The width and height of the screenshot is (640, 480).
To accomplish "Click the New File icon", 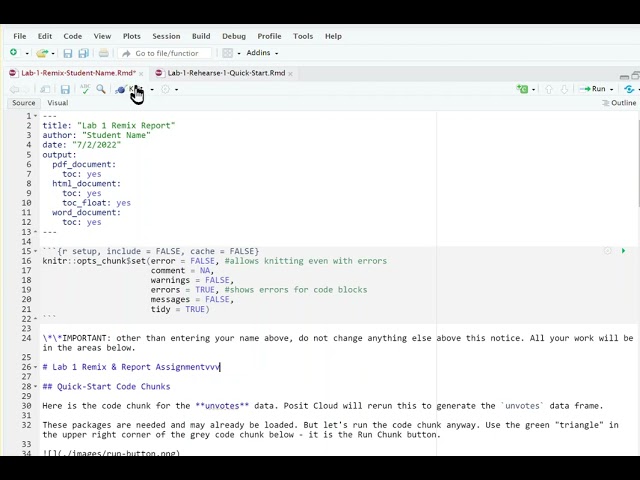I will pos(13,53).
